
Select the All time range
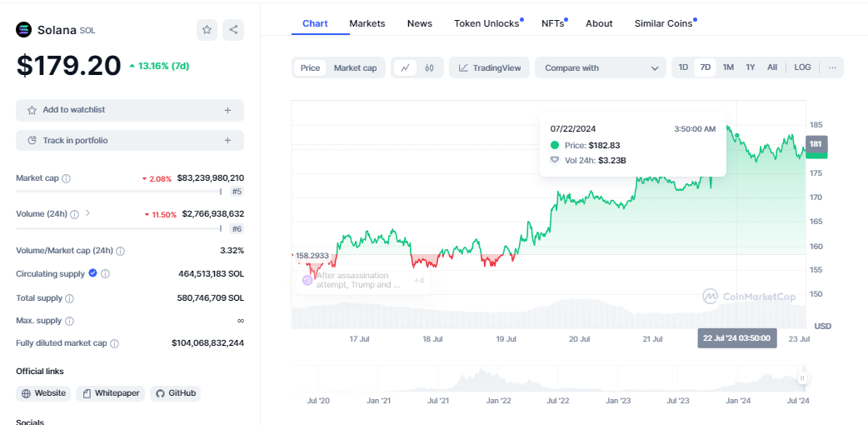772,67
